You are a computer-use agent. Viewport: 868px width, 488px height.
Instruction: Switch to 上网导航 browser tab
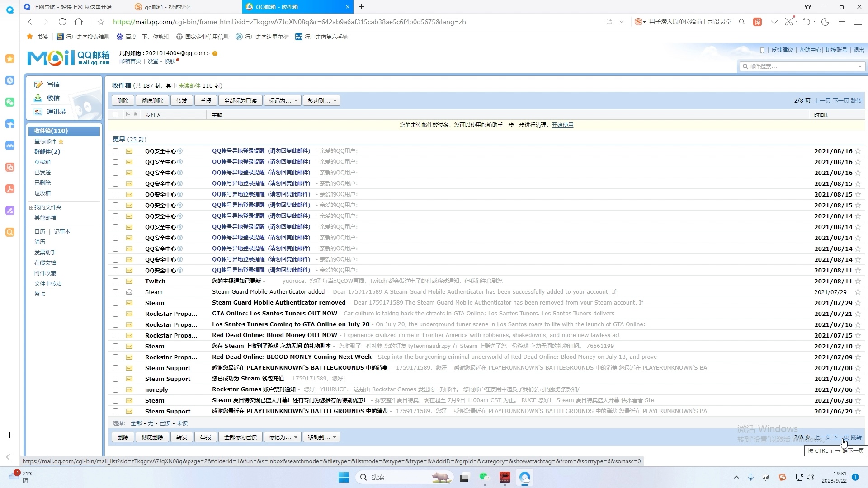point(76,7)
